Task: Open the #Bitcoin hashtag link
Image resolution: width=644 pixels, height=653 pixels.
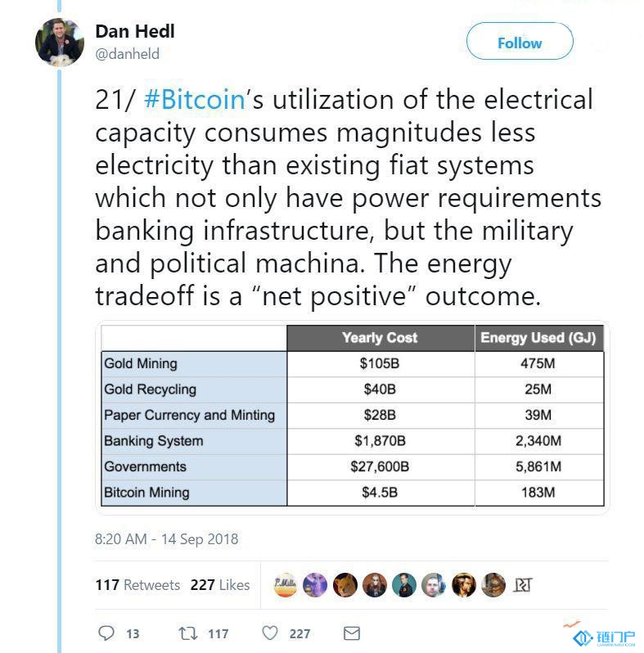Action: 195,100
